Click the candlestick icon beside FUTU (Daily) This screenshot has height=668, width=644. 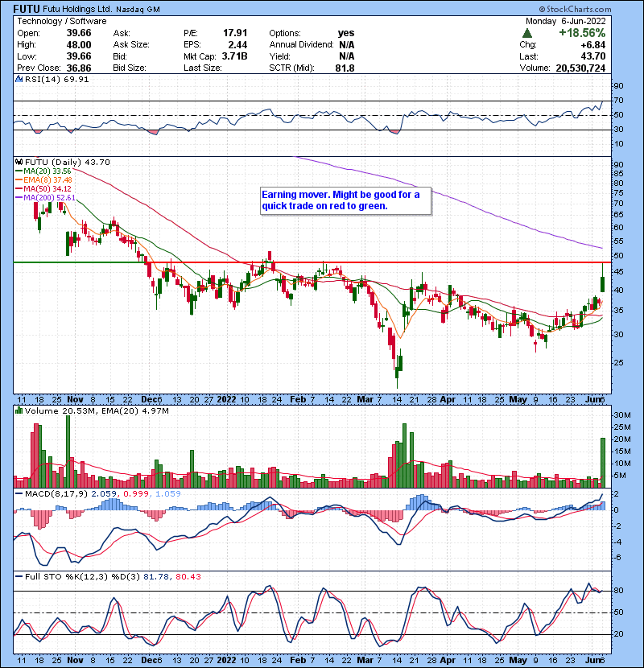tap(19, 162)
